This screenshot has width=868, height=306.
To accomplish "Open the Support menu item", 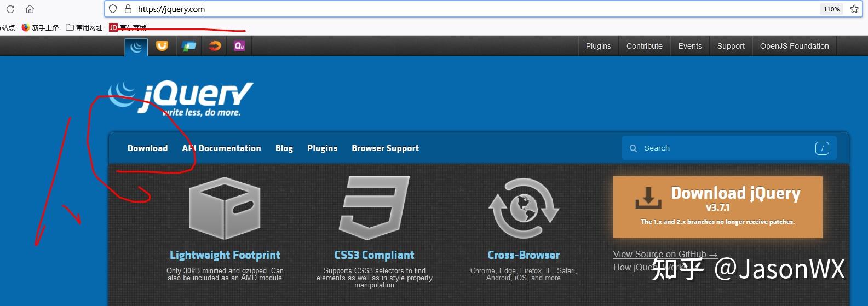I will (731, 46).
